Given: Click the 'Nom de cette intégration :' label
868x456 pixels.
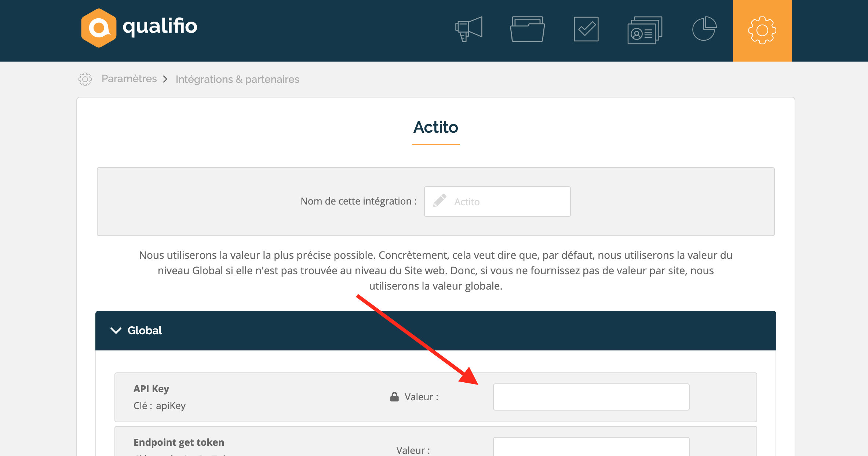Looking at the screenshot, I should point(358,201).
